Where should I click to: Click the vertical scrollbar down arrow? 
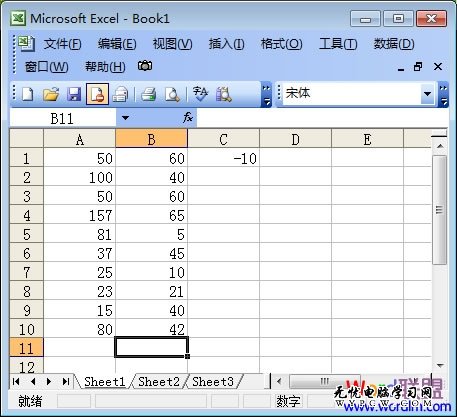tap(440, 365)
